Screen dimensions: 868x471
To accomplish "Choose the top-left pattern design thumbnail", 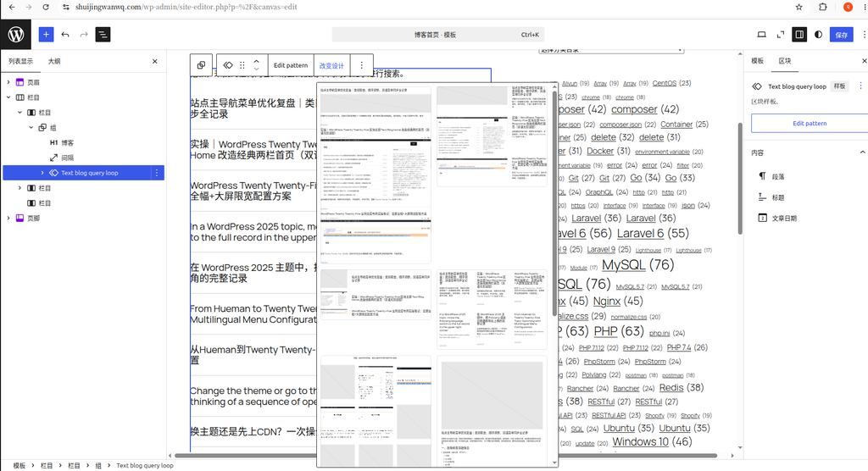I will (376, 175).
